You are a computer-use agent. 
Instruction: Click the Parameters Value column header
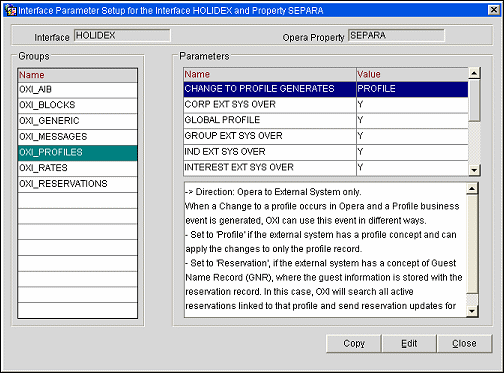tap(412, 75)
